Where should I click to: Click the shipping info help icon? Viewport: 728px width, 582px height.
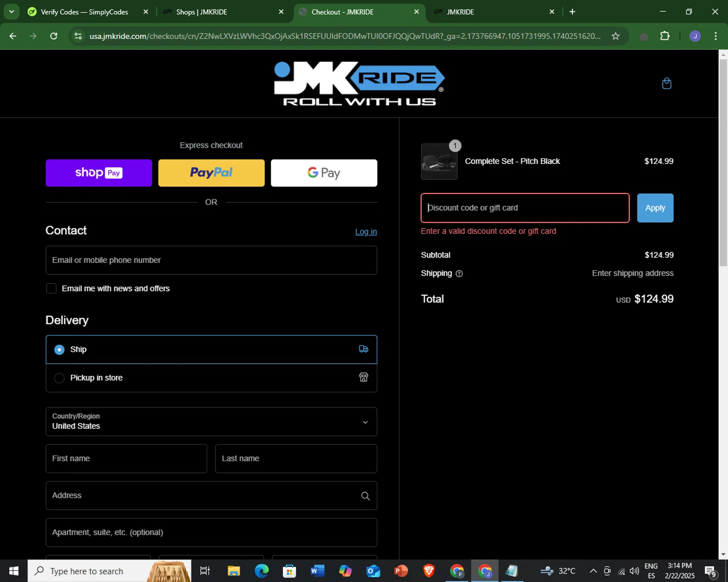(x=459, y=274)
